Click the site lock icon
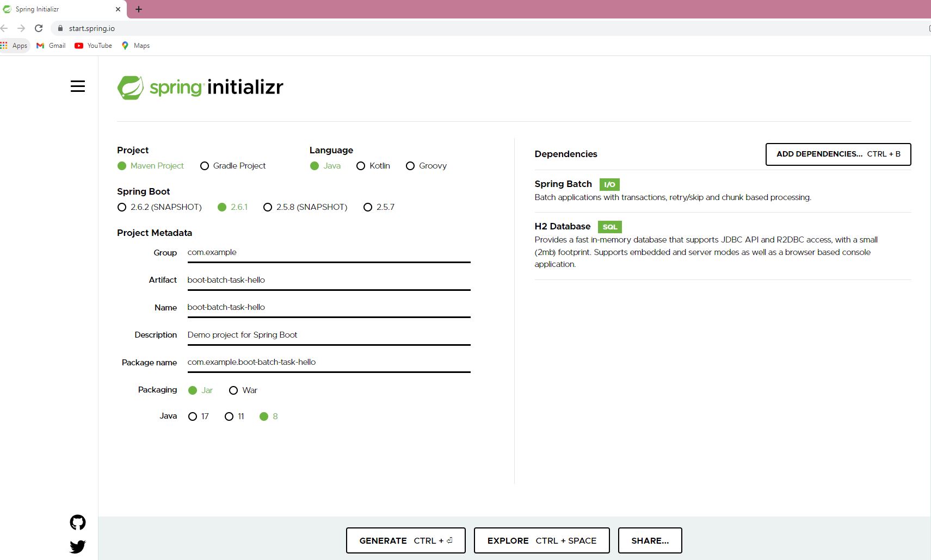The width and height of the screenshot is (931, 560). point(60,28)
